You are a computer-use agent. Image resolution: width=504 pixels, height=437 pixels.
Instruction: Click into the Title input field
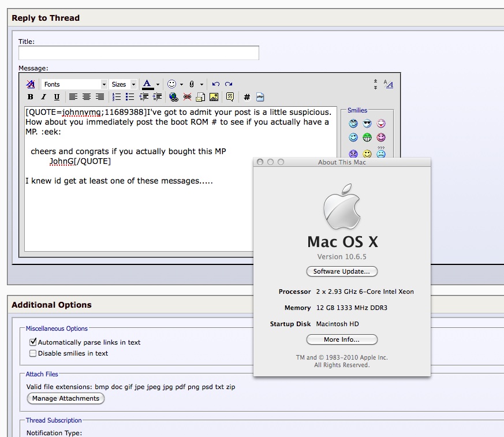[139, 53]
